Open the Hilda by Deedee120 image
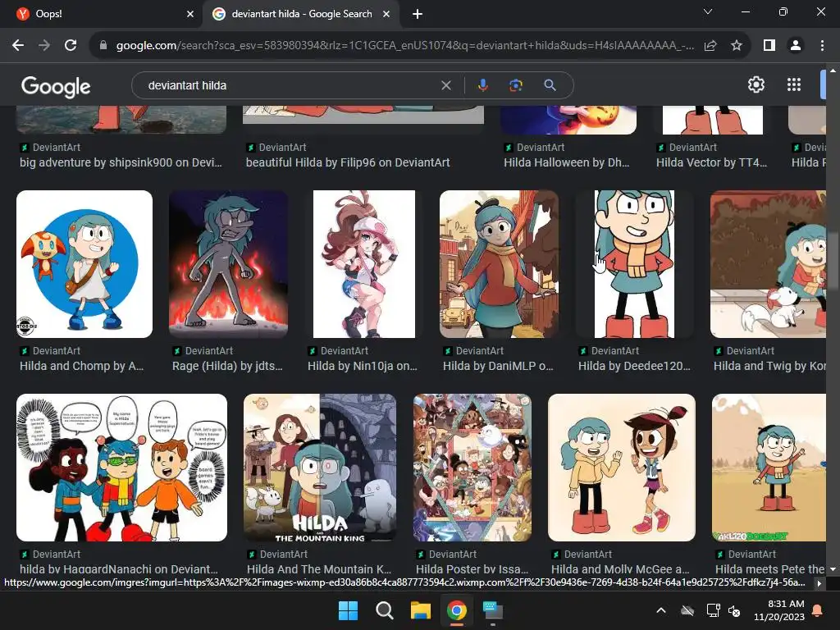840x630 pixels. coord(634,264)
